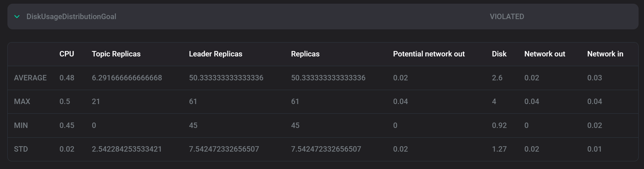Click the AVERAGE row label
644x169 pixels.
31,78
